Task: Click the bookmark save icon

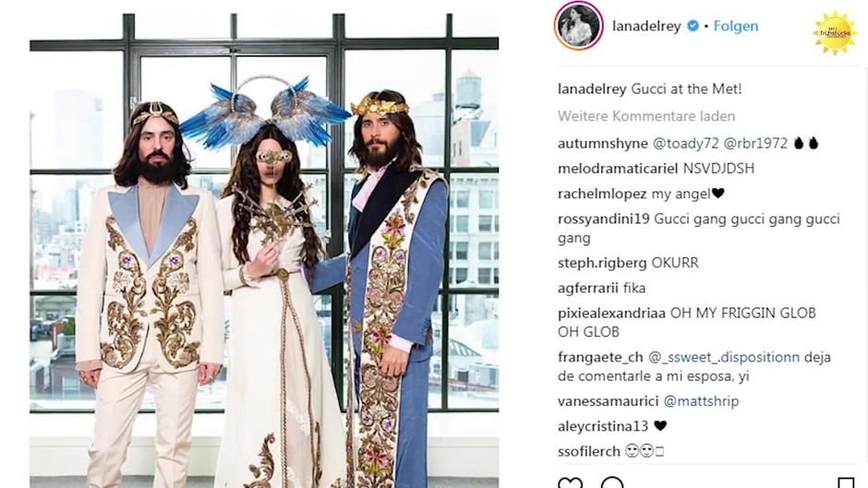Action: pos(845,482)
